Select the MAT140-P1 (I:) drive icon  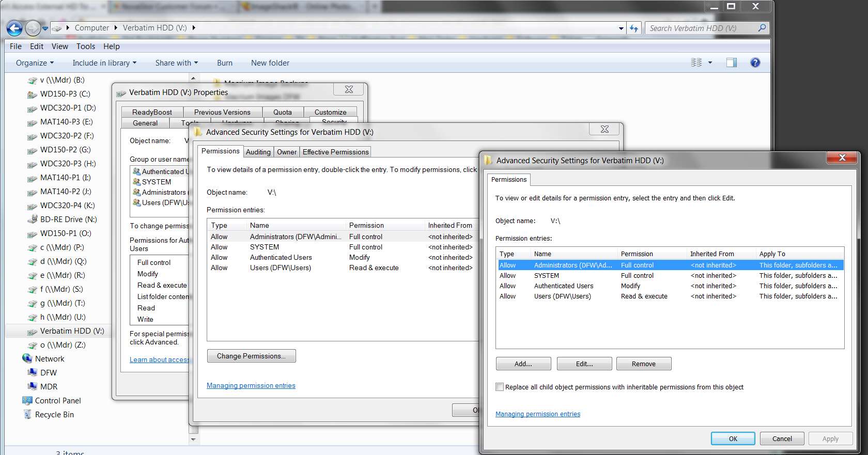(32, 178)
